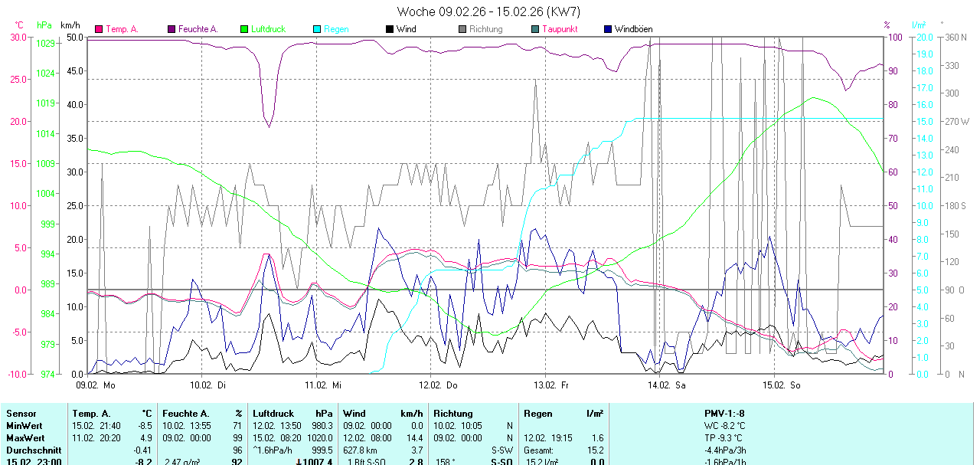Click the °C temperature axis unit label
Viewport: 980px width, 465px height.
pyautogui.click(x=19, y=25)
